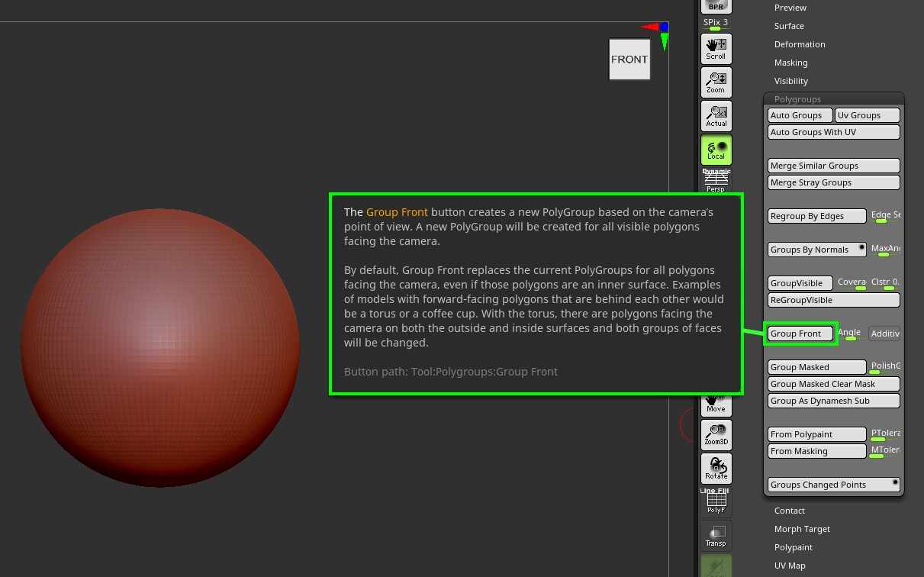Viewport: 924px width, 577px height.
Task: Click the ReGroupVisible button
Action: [x=834, y=300]
